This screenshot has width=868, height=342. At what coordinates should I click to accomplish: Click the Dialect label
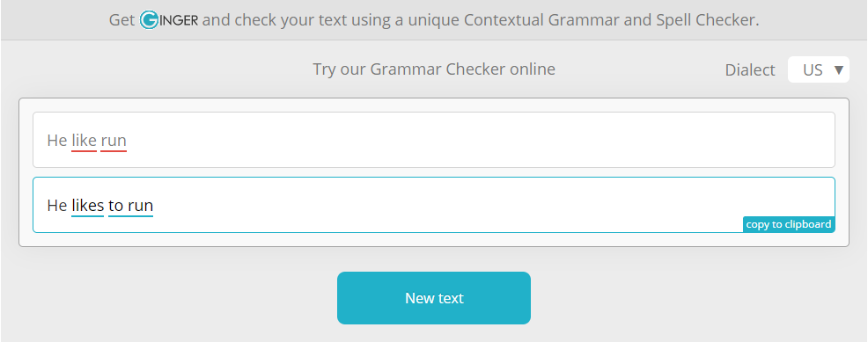click(750, 70)
